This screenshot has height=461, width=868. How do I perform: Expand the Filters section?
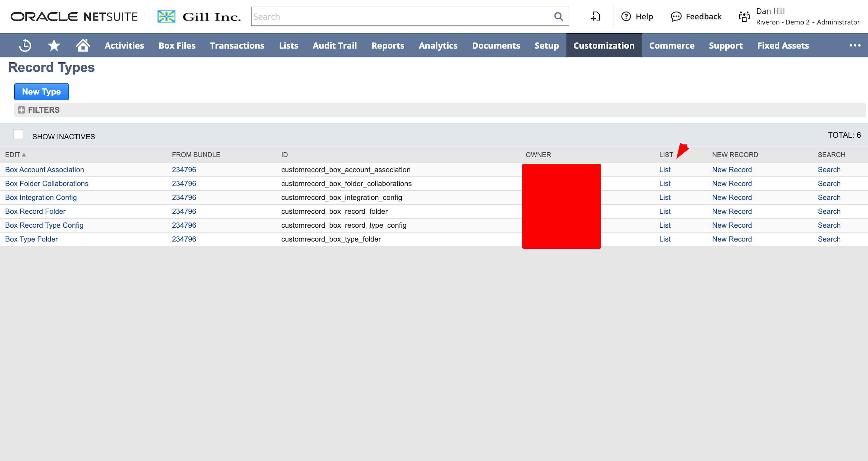tap(22, 110)
